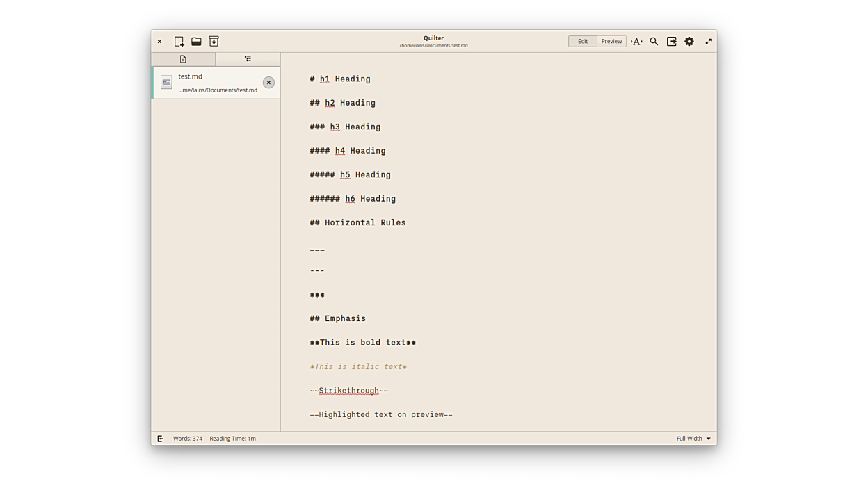868x488 pixels.
Task: Open search with the magnifier icon
Action: pyautogui.click(x=654, y=42)
